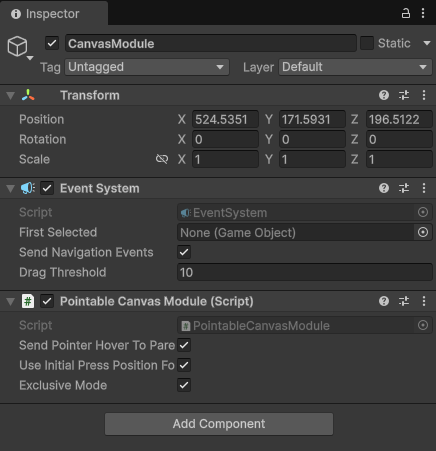Open GameObject icon selector cube
The width and height of the screenshot is (436, 451).
[x=17, y=46]
